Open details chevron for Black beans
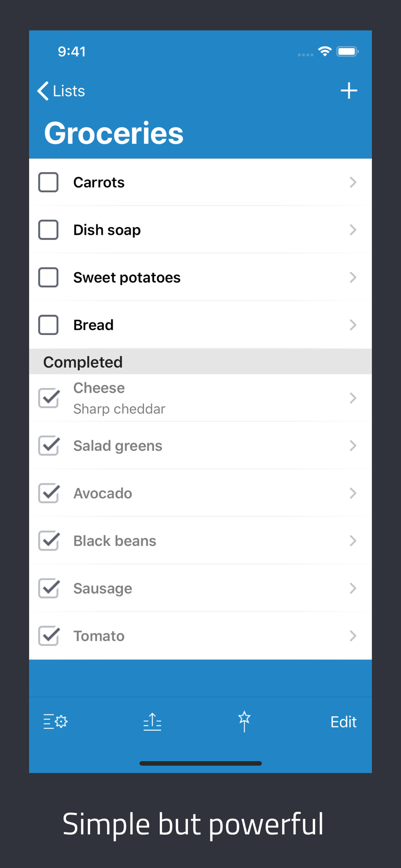This screenshot has height=868, width=401. click(353, 541)
